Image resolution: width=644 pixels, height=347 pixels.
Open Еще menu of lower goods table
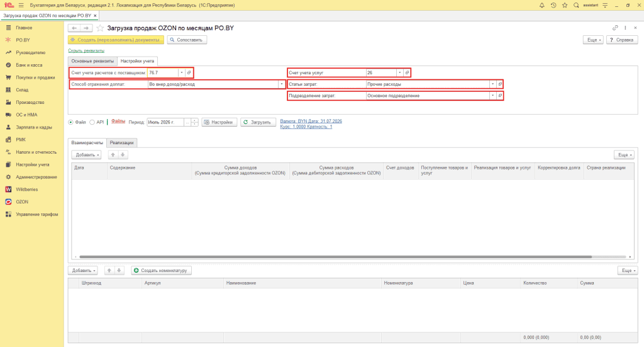coord(628,270)
